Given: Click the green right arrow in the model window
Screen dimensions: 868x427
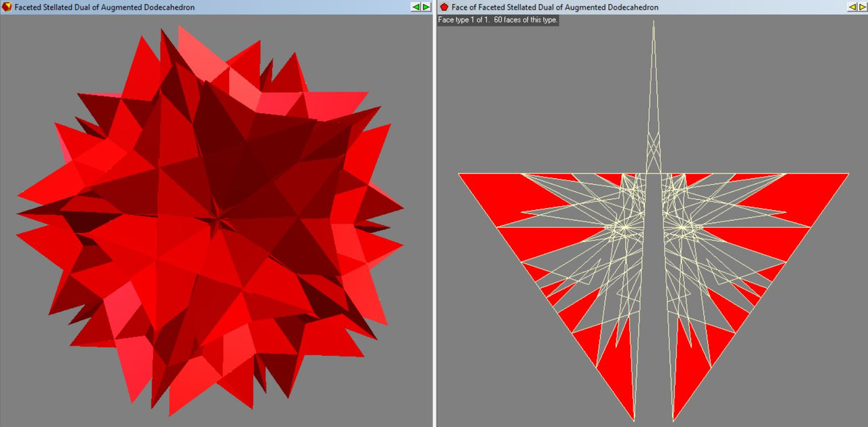Looking at the screenshot, I should pyautogui.click(x=426, y=7).
